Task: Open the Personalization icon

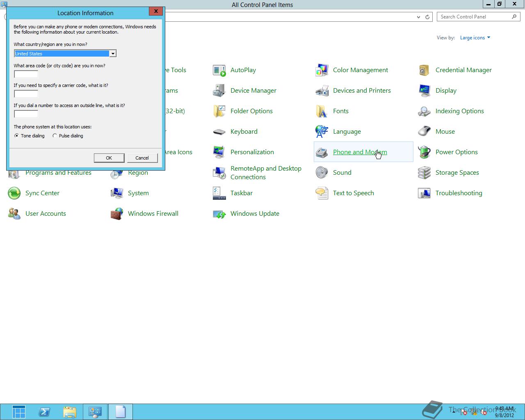Action: 219,152
